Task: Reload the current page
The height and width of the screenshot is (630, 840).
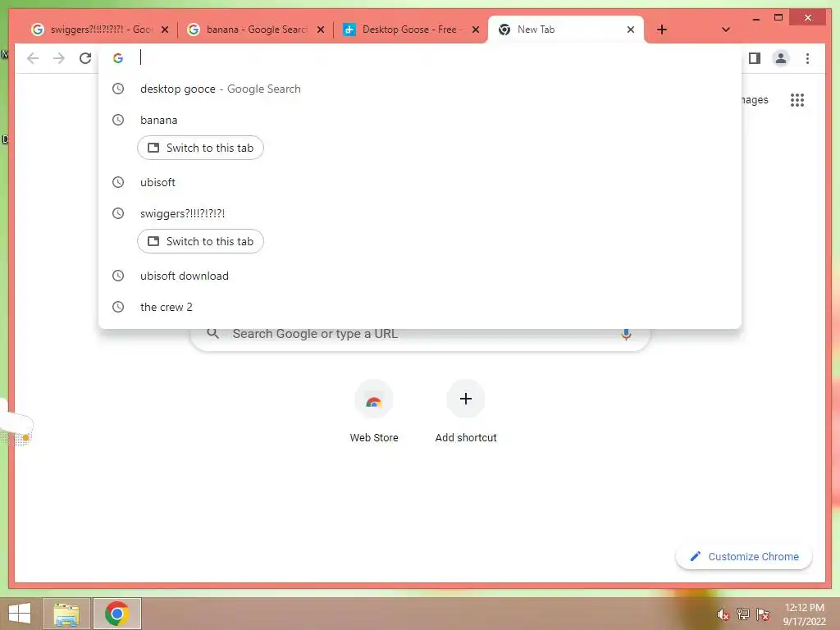Action: point(85,58)
